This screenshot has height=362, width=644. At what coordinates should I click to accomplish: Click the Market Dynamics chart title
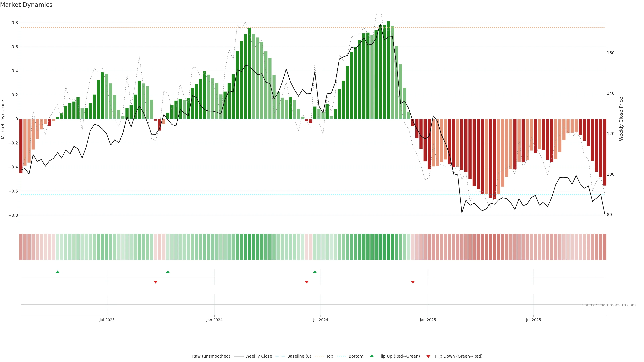click(x=26, y=5)
